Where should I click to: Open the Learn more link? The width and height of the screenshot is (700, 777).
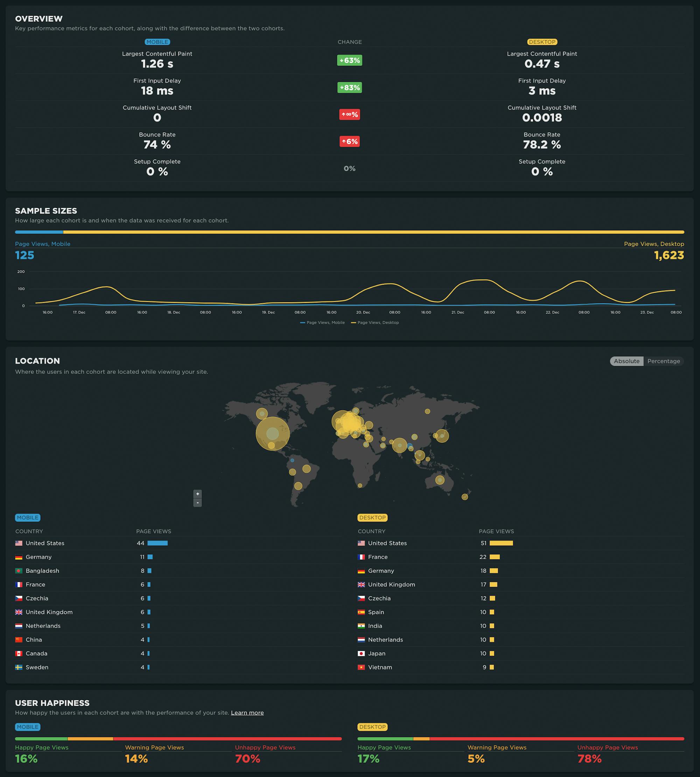[x=247, y=713]
